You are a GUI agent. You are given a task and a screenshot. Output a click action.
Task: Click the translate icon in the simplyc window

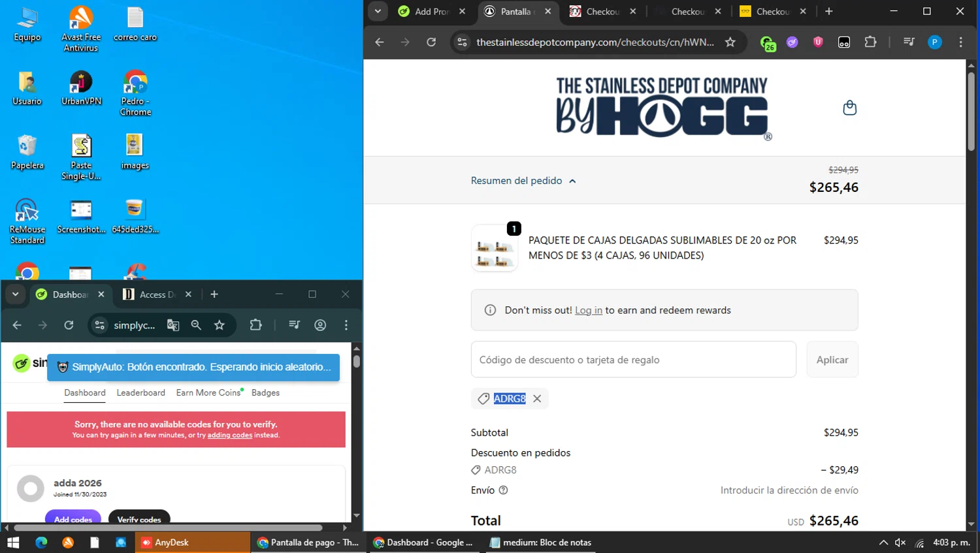[173, 325]
